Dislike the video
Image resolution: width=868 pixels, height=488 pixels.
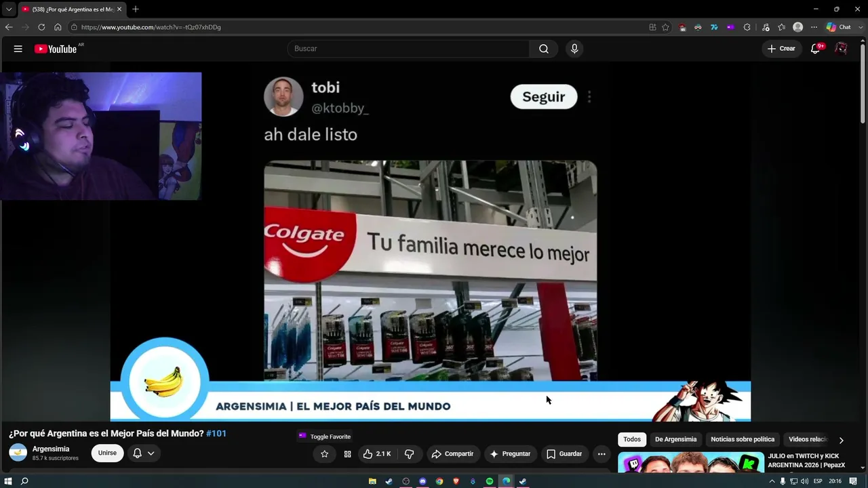(409, 454)
